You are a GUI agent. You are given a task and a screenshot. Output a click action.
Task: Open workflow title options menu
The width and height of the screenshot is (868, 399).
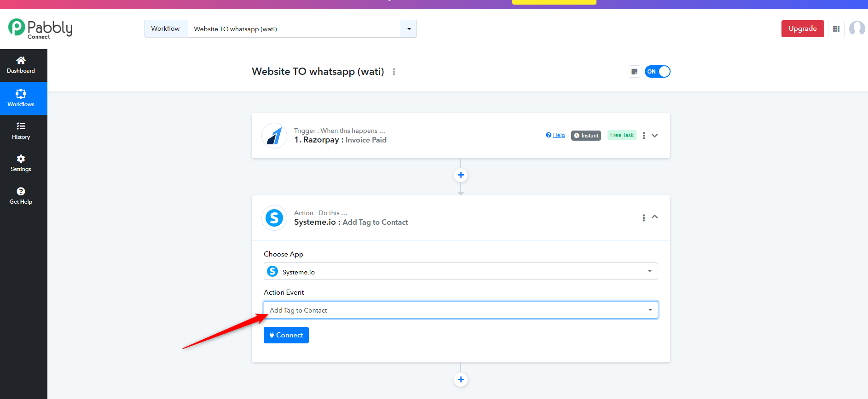[394, 72]
